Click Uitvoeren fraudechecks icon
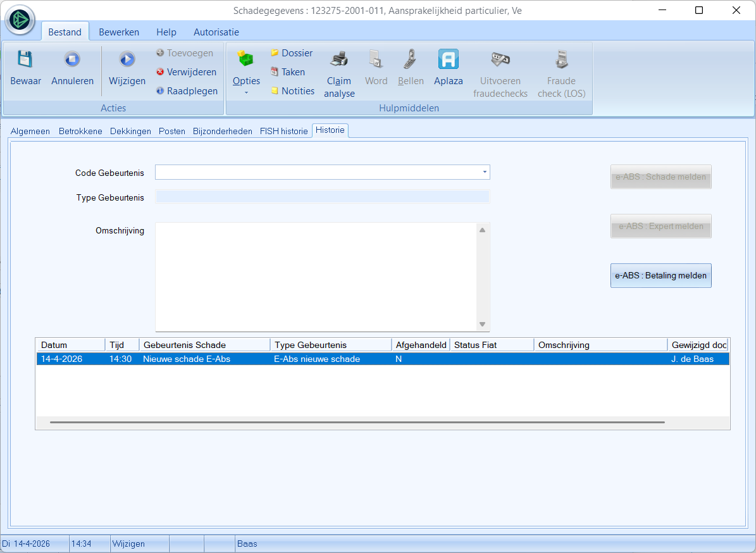This screenshot has height=553, width=756. point(500,59)
